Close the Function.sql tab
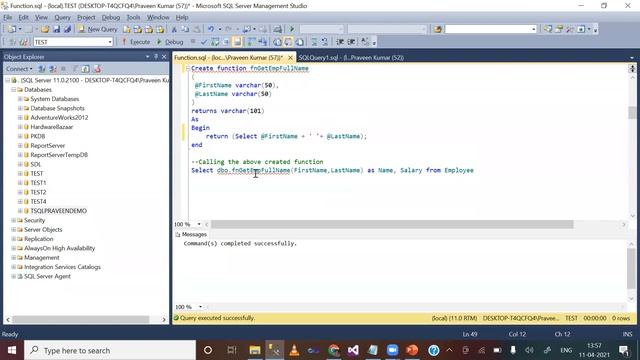Image resolution: width=640 pixels, height=360 pixels. pos(290,58)
